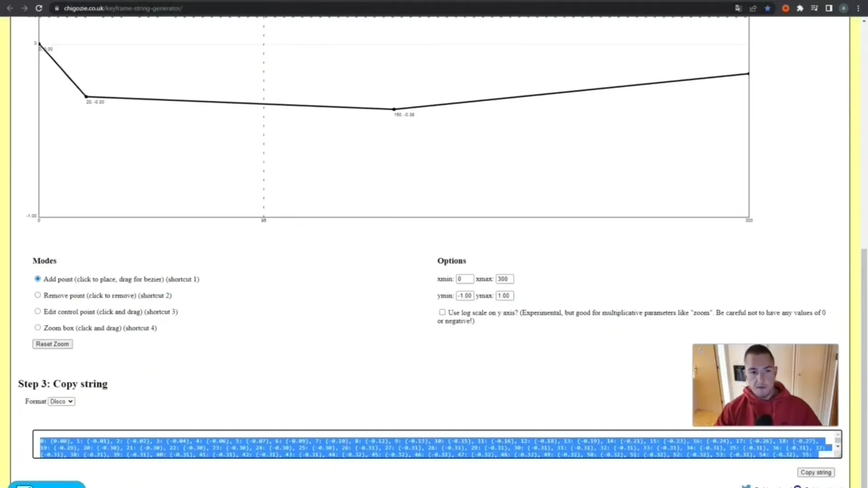Image resolution: width=868 pixels, height=488 pixels.
Task: Click ymin input field to edit
Action: (464, 296)
